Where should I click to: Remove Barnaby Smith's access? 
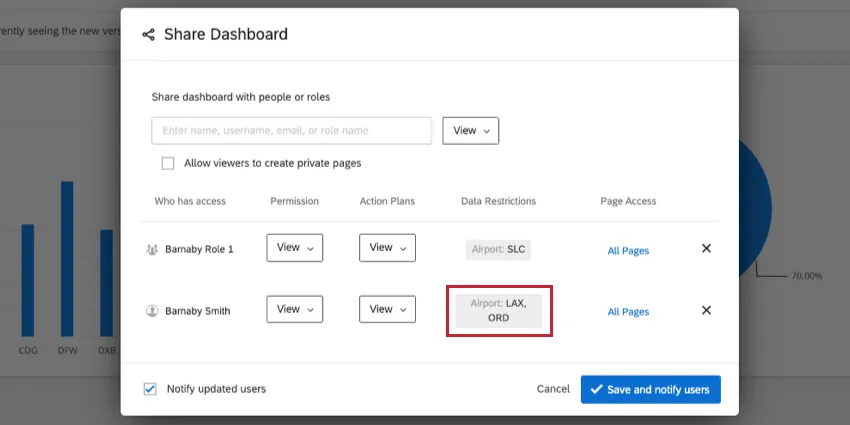706,310
